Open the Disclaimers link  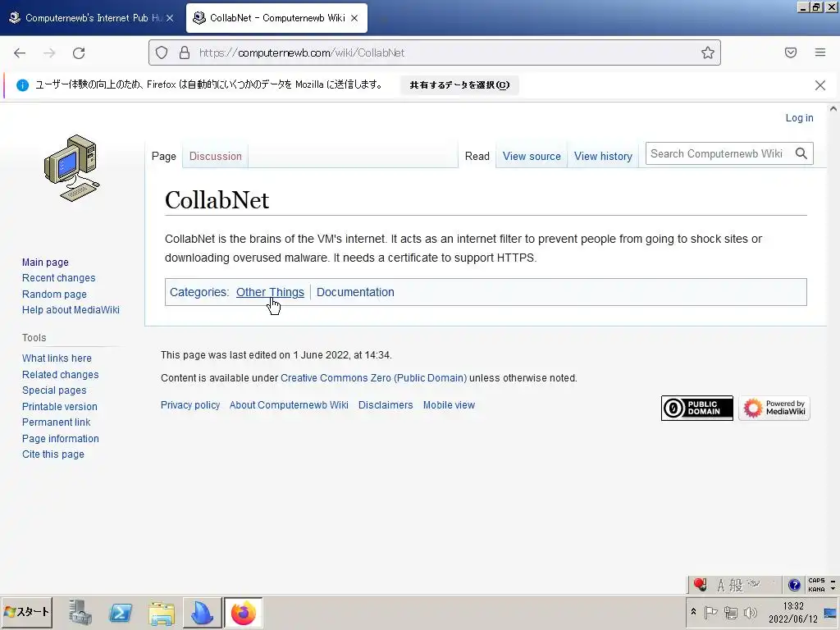tap(386, 405)
